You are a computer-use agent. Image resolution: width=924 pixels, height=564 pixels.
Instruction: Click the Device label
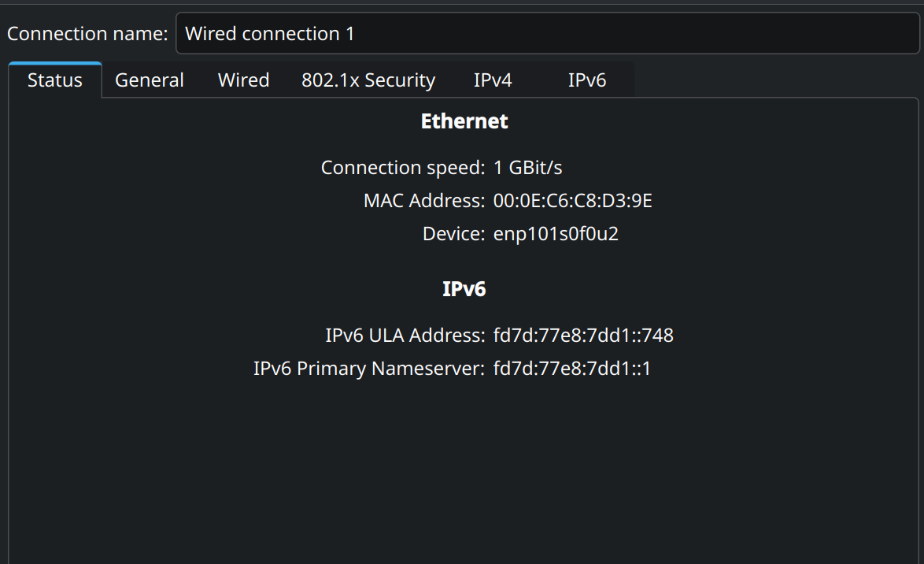tap(453, 234)
